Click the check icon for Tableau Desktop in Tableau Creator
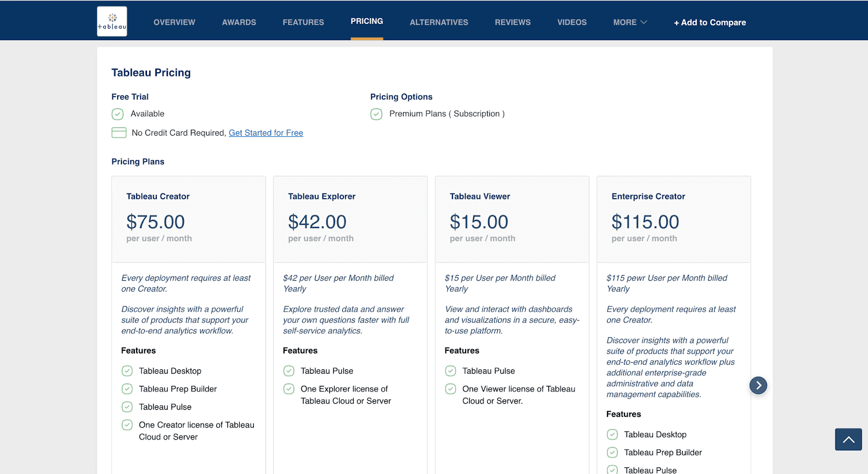Image resolution: width=868 pixels, height=474 pixels. tap(127, 371)
